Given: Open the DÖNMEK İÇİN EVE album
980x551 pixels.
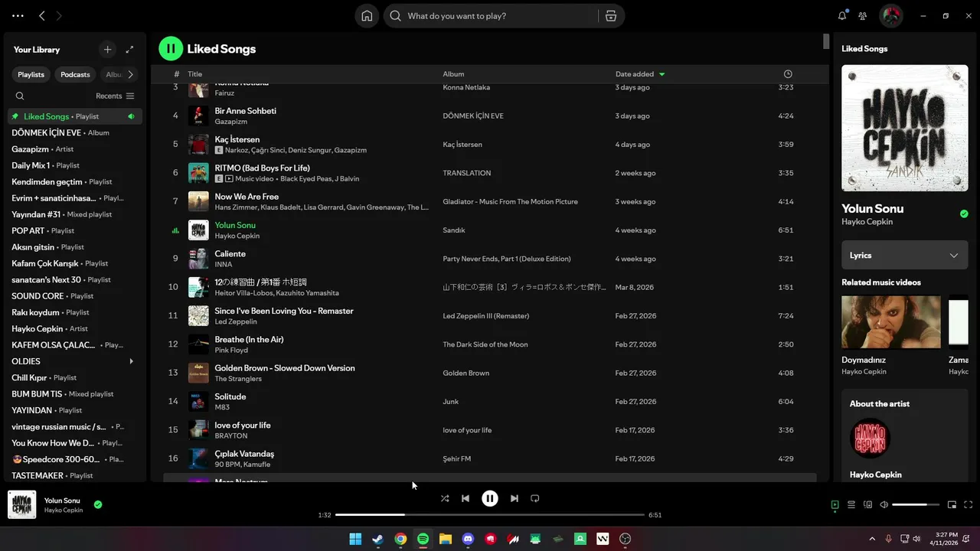Looking at the screenshot, I should click(74, 132).
